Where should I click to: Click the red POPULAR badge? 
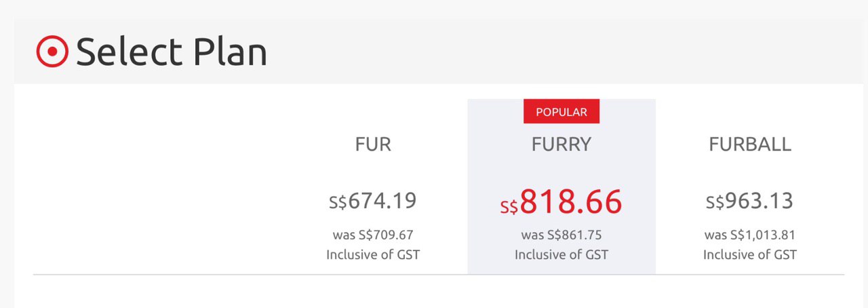coord(561,111)
